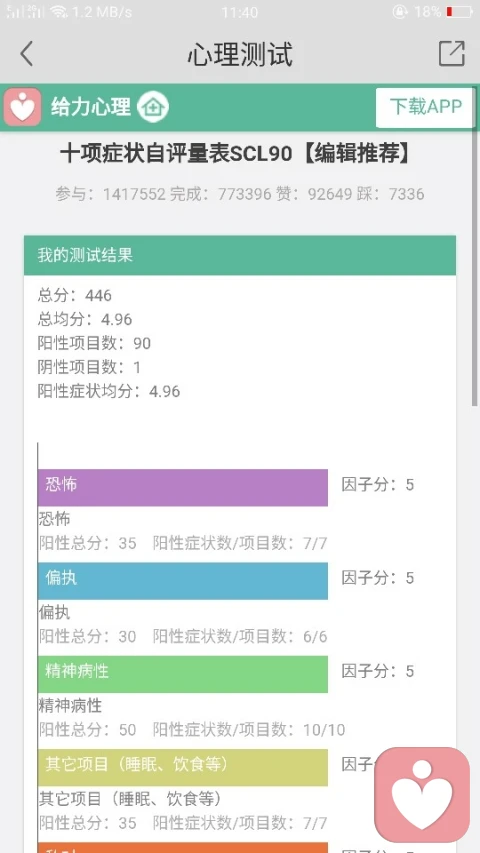The image size is (480, 853).
Task: Tap the rotation lock status icon
Action: (x=399, y=11)
